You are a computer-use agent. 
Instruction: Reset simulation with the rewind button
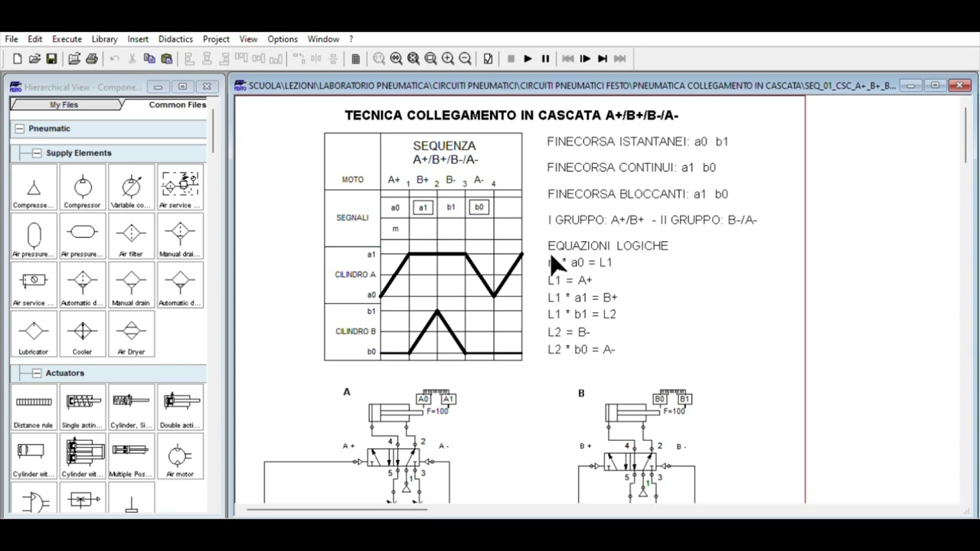568,59
